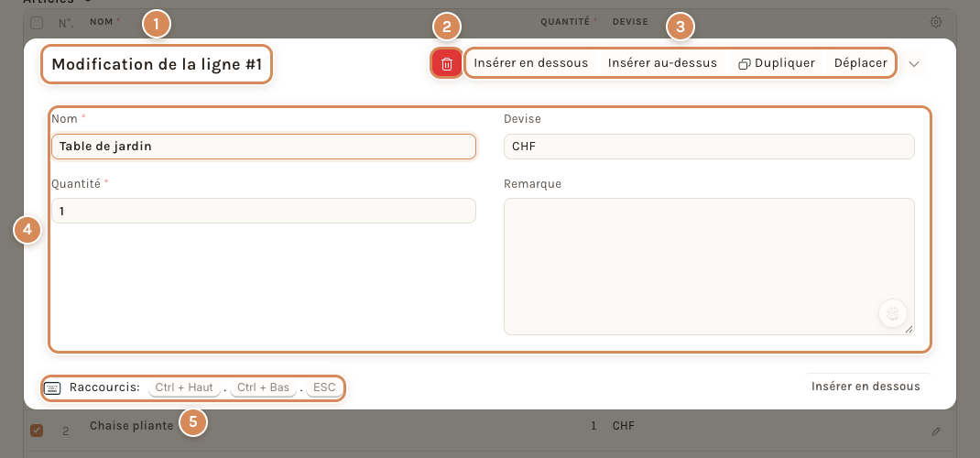Image resolution: width=980 pixels, height=458 pixels.
Task: Collapse the row editor with the chevron
Action: [x=914, y=64]
